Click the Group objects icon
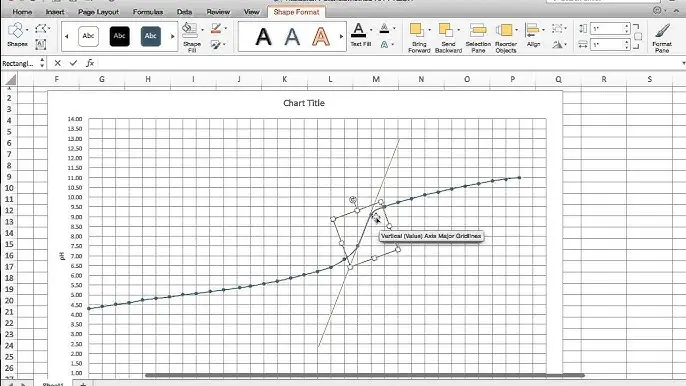This screenshot has width=686, height=386. [x=557, y=29]
